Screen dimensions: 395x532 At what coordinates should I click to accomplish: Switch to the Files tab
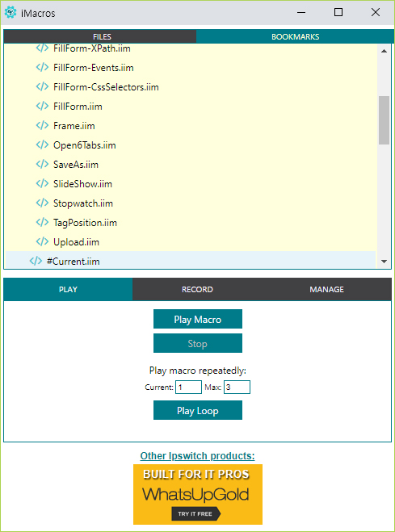pos(100,36)
